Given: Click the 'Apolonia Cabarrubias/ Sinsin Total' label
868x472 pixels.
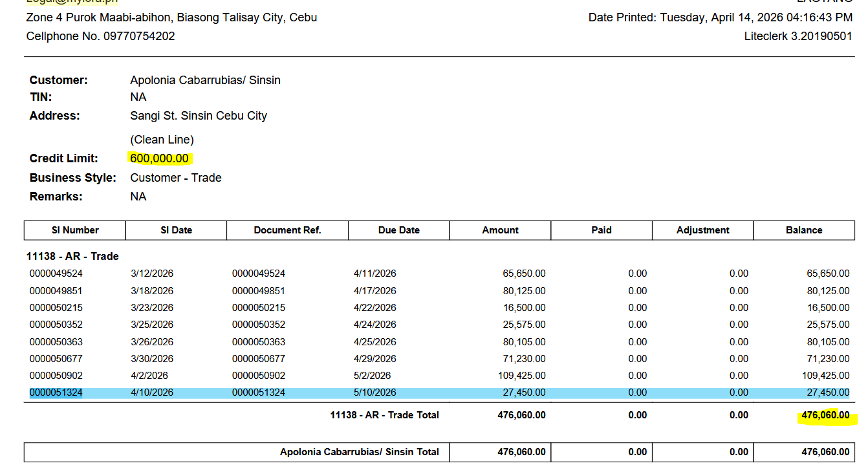Looking at the screenshot, I should pyautogui.click(x=359, y=452).
